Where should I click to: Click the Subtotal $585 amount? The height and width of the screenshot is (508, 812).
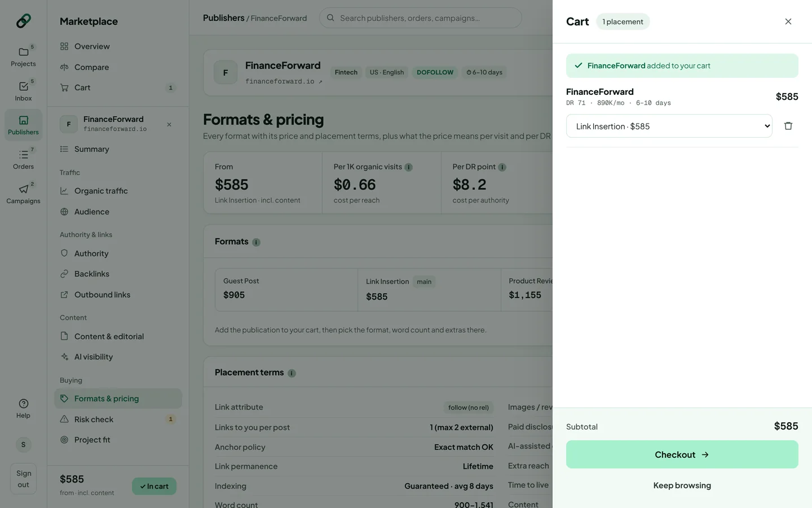pos(786,426)
